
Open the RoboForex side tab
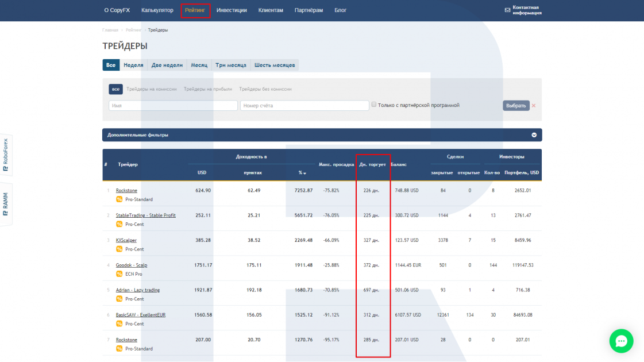(6, 155)
